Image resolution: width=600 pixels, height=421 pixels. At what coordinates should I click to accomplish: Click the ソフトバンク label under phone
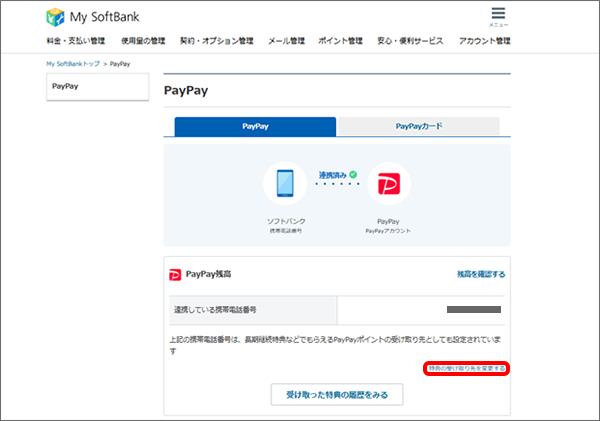tap(286, 221)
